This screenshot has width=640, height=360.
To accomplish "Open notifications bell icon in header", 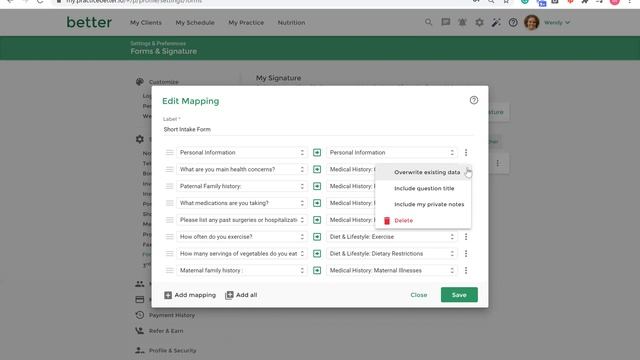I will click(x=462, y=22).
